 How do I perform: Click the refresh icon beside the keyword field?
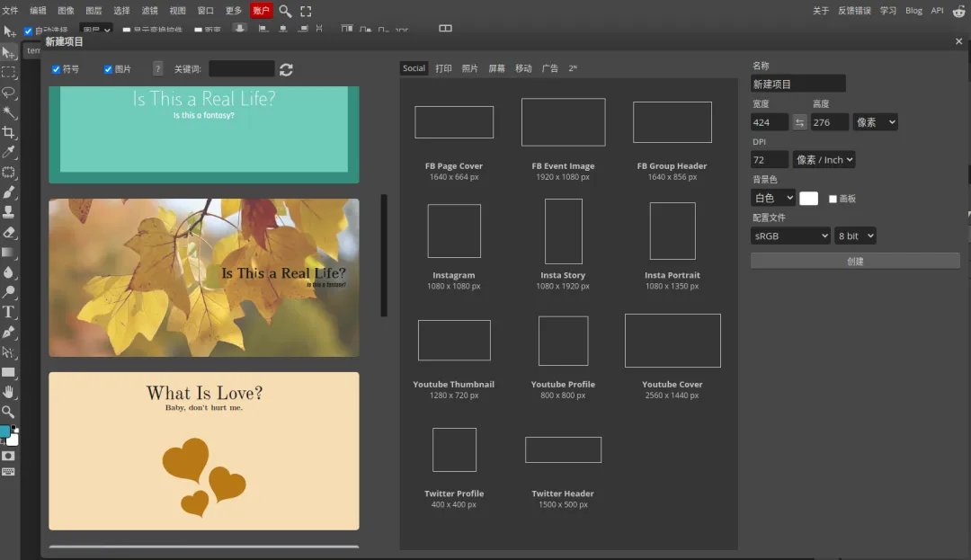coord(286,69)
